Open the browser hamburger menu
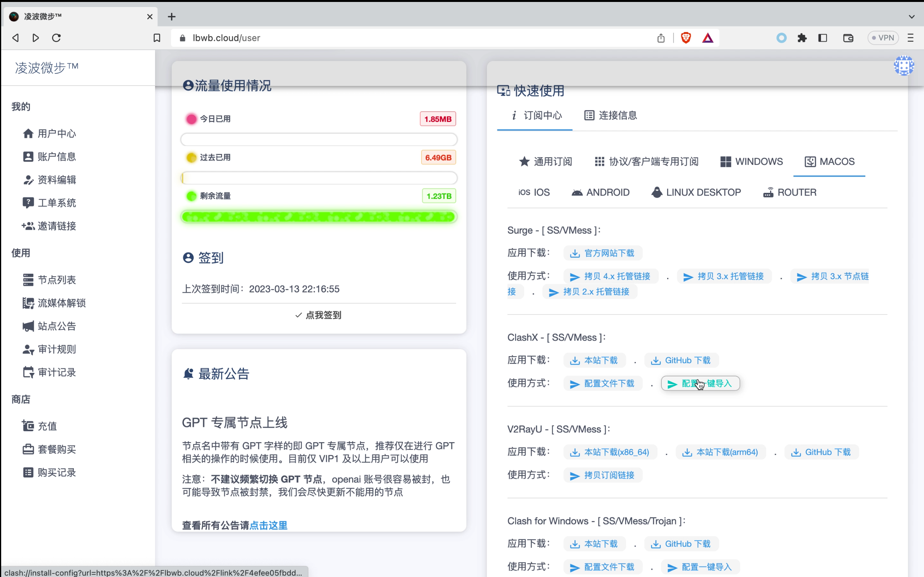 tap(910, 38)
